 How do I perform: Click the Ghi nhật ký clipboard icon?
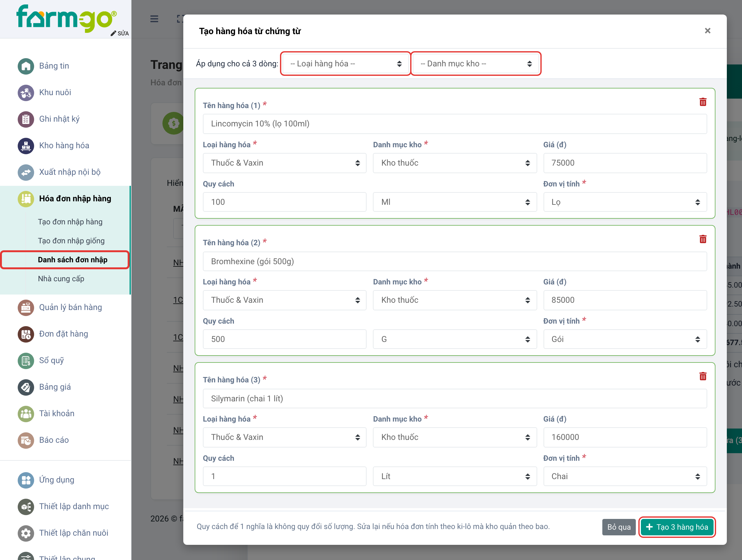26,119
